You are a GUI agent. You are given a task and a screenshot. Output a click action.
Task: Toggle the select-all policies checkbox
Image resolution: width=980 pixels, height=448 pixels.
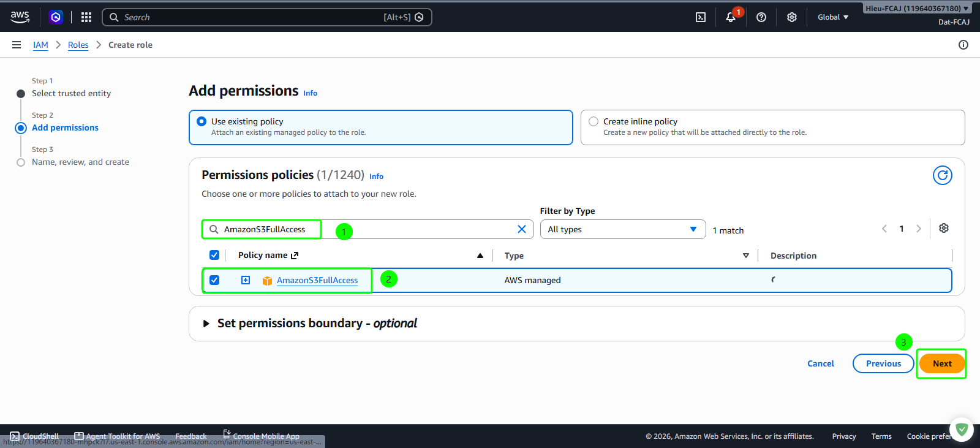pyautogui.click(x=214, y=255)
